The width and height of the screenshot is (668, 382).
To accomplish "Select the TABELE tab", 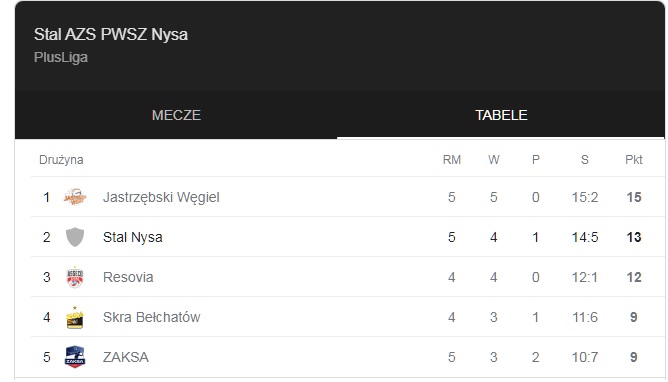I will coord(501,115).
